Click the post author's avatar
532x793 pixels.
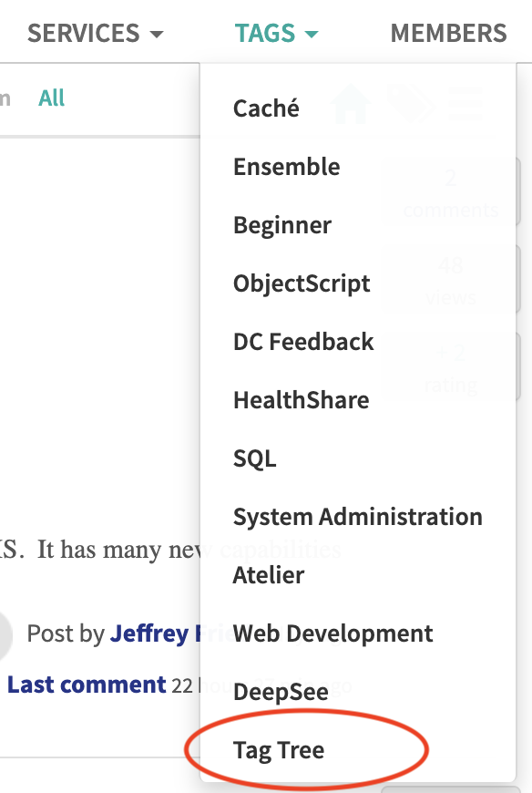(5, 634)
